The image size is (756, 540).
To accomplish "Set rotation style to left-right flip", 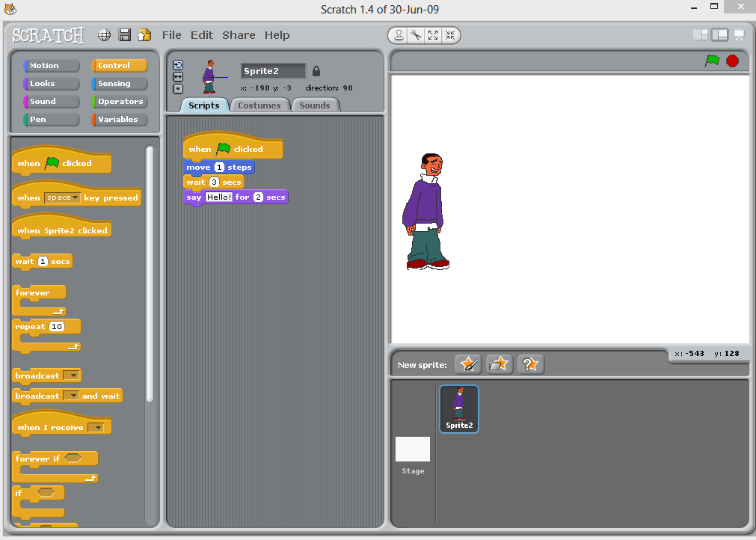I will [178, 76].
